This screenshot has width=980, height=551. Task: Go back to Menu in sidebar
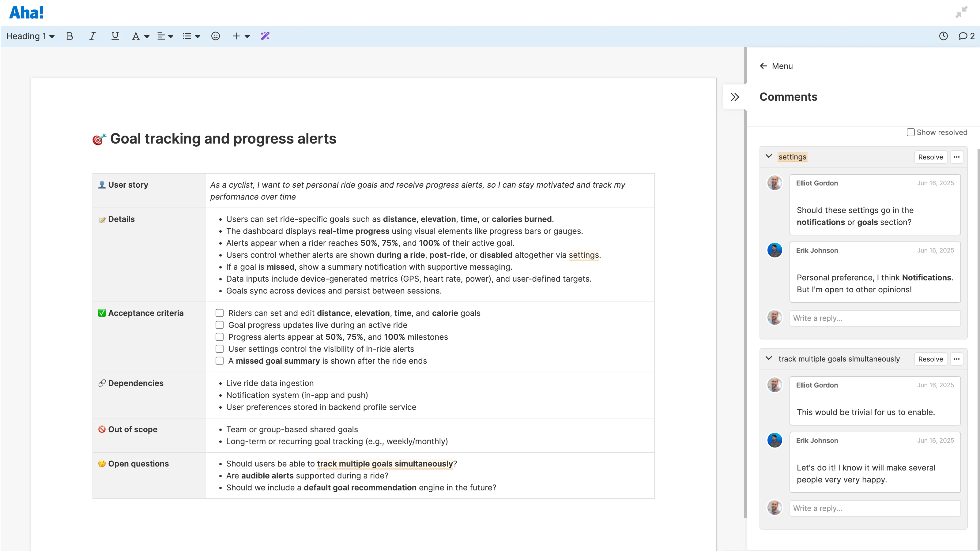tap(776, 66)
